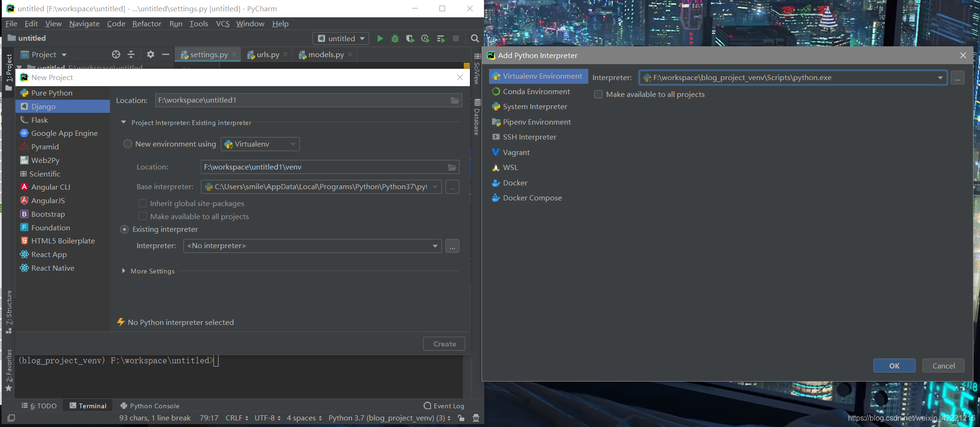Click OK in Add Python Interpreter dialog
This screenshot has width=980, height=427.
click(894, 366)
